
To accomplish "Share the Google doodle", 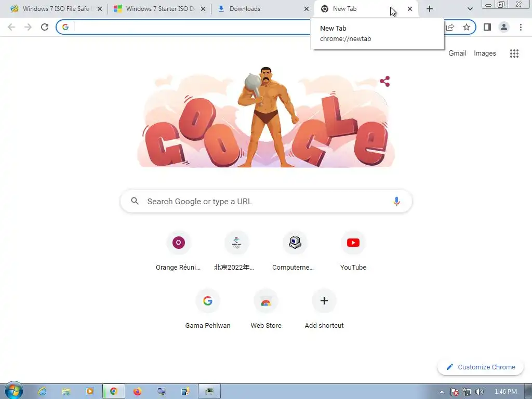I will (385, 81).
